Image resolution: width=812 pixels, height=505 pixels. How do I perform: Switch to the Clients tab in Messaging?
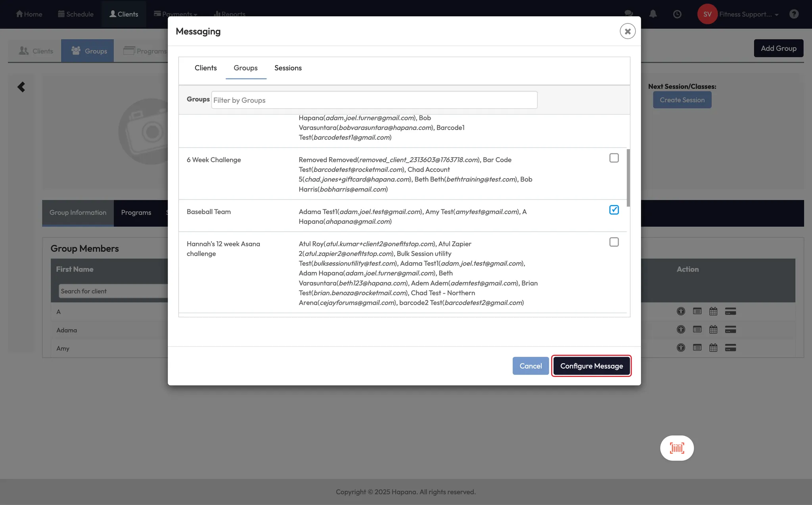205,68
